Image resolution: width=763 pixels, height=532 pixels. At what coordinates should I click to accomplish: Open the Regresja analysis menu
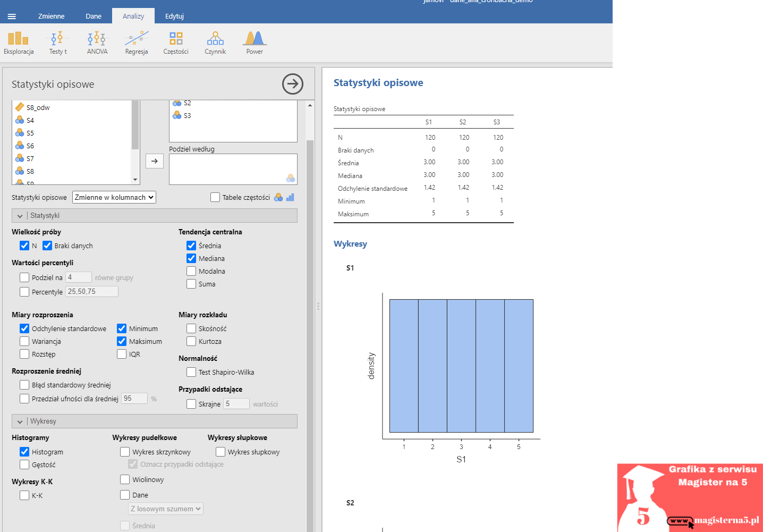pos(137,43)
